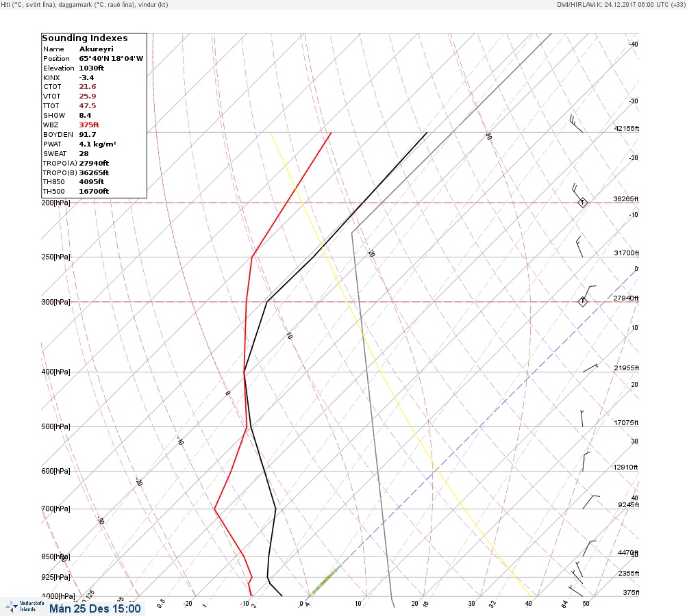Screen dimensions: 687x616
Task: Click the 'Sounding Indexes' table title
Action: point(84,38)
